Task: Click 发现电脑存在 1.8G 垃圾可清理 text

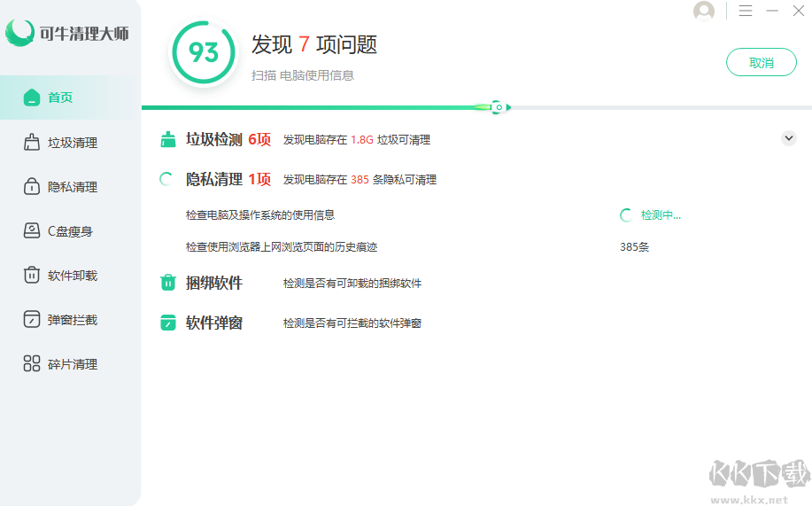Action: (x=356, y=139)
